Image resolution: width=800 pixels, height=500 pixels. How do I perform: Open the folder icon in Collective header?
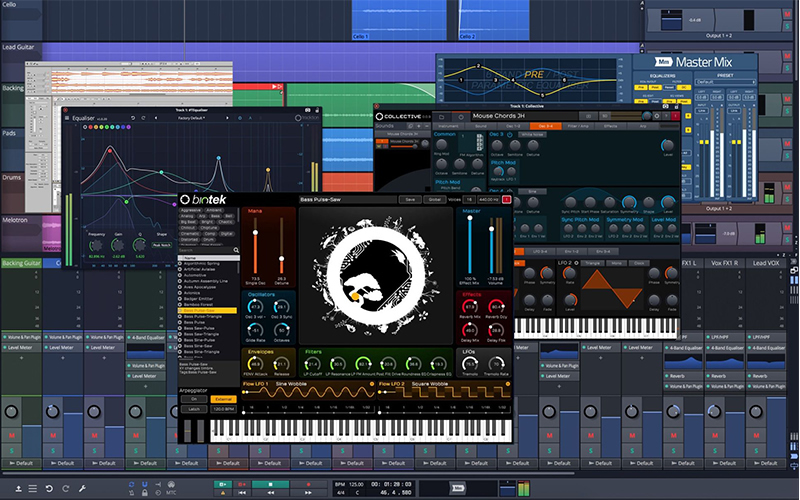(x=442, y=117)
